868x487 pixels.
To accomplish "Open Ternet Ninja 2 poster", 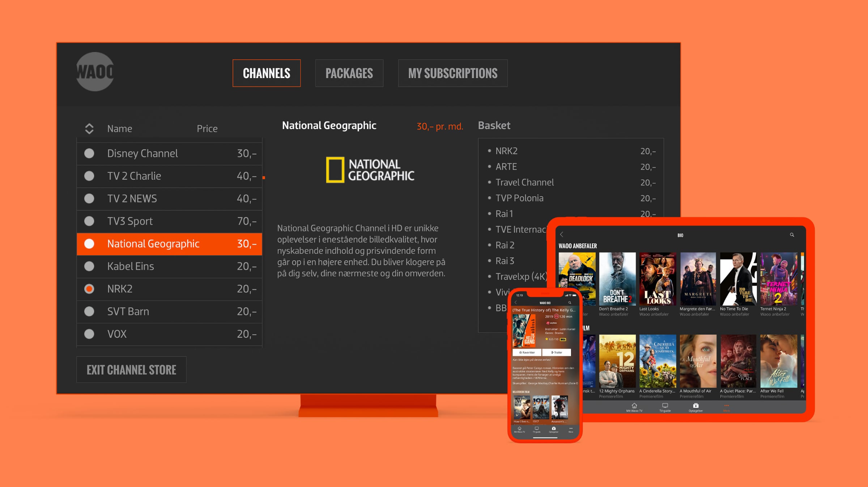I will pos(779,279).
